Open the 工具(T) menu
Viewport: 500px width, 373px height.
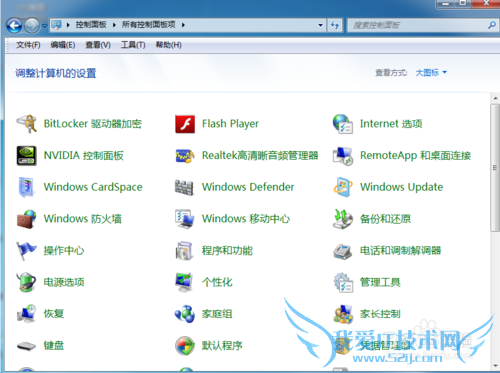tap(133, 45)
